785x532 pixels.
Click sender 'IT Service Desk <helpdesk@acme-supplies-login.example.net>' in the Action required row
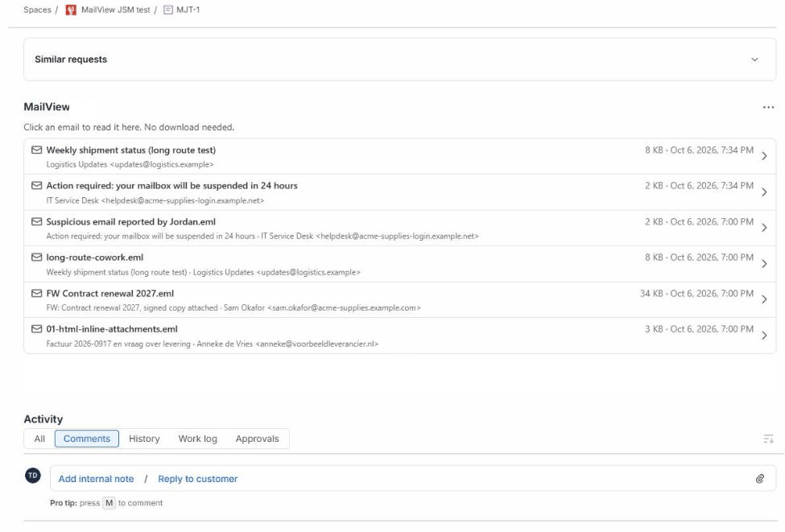click(155, 200)
